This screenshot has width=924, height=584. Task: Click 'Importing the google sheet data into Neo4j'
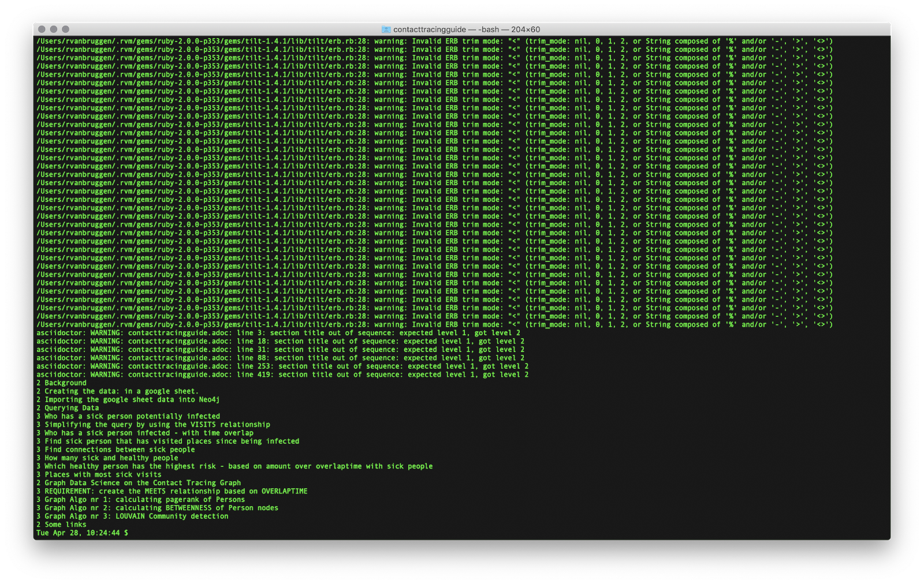click(132, 399)
